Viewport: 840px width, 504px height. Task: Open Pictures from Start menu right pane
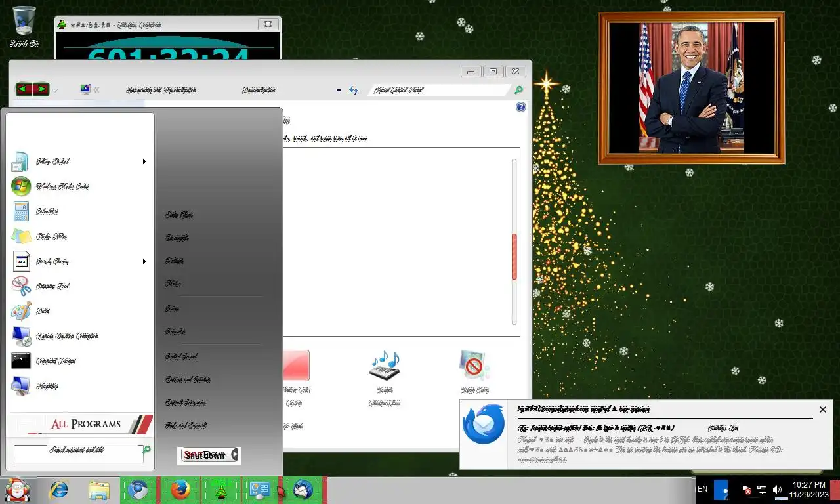tap(175, 261)
